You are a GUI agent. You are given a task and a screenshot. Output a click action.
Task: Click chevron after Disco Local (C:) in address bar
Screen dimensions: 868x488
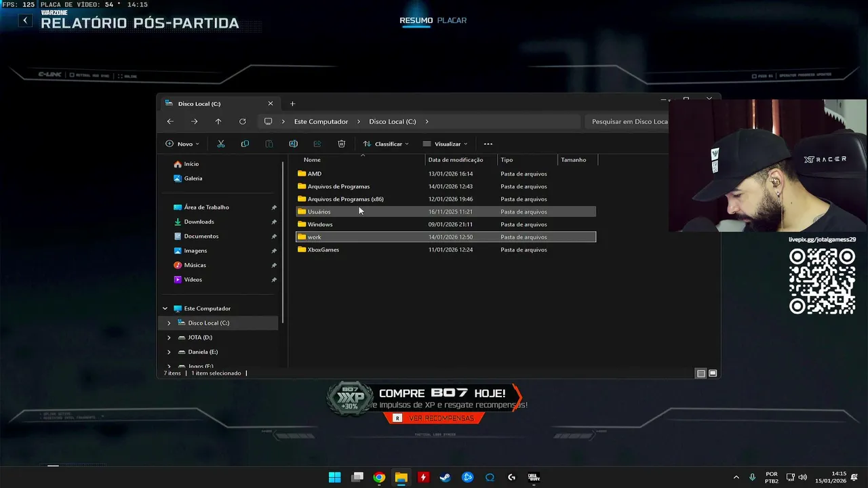pos(427,121)
